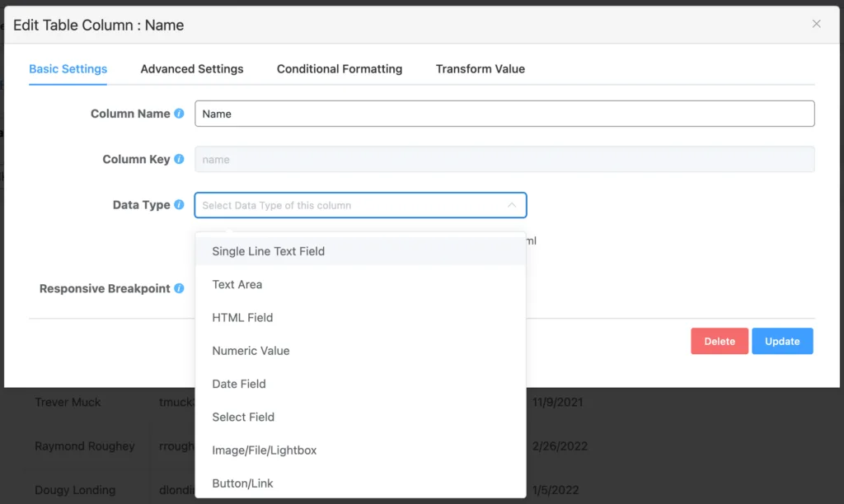
Task: Go to Transform Value tab
Action: tap(481, 69)
